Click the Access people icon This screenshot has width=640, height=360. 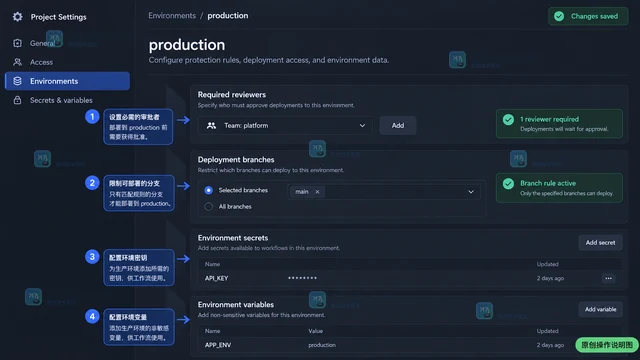pos(17,62)
